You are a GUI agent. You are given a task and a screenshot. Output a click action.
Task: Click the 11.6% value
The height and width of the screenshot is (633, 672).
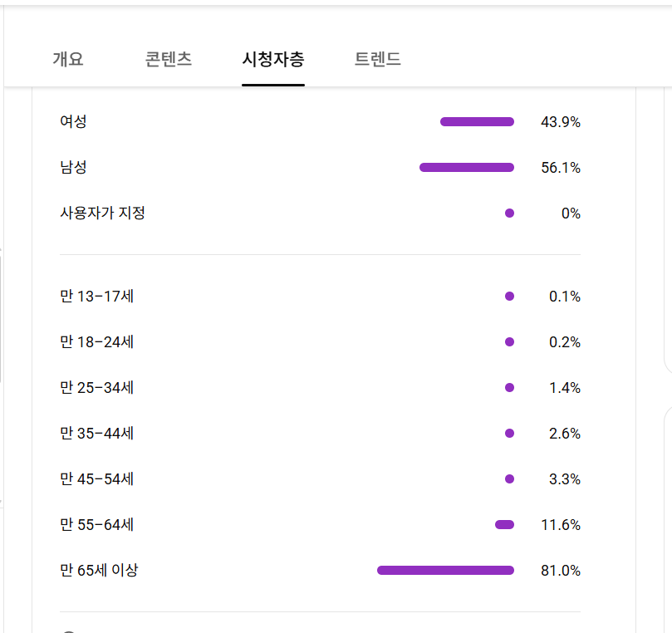[x=561, y=525]
